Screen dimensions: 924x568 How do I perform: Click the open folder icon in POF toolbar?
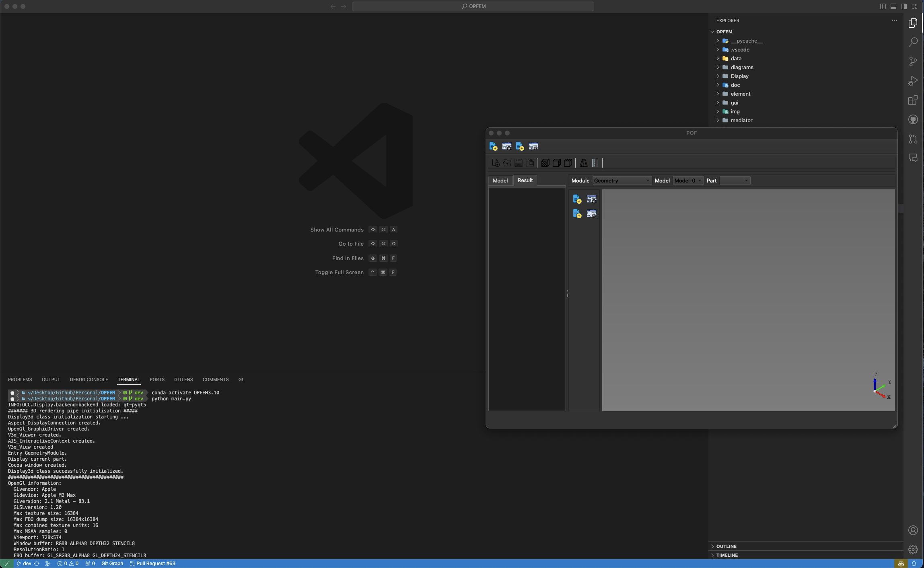[507, 163]
